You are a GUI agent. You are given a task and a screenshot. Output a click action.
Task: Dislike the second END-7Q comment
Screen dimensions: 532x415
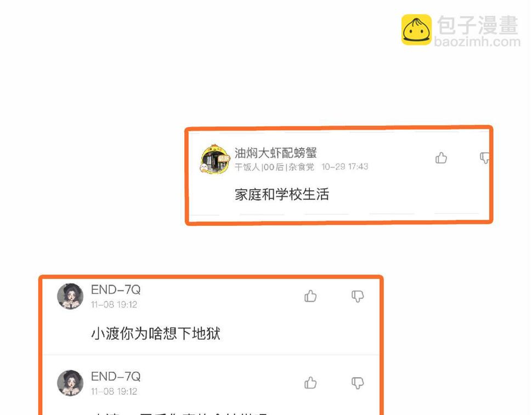(358, 383)
